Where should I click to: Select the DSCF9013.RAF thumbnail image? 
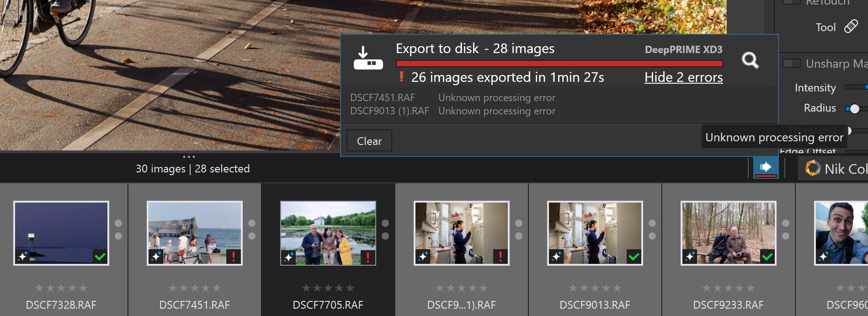click(x=595, y=233)
